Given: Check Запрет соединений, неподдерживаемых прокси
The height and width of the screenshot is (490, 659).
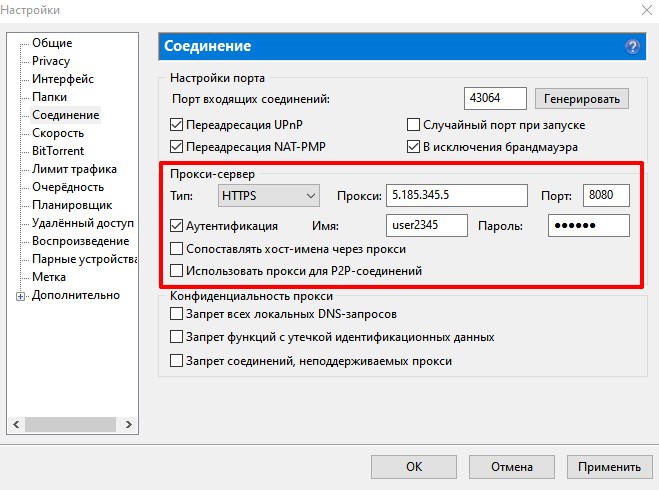Looking at the screenshot, I should pyautogui.click(x=177, y=361).
